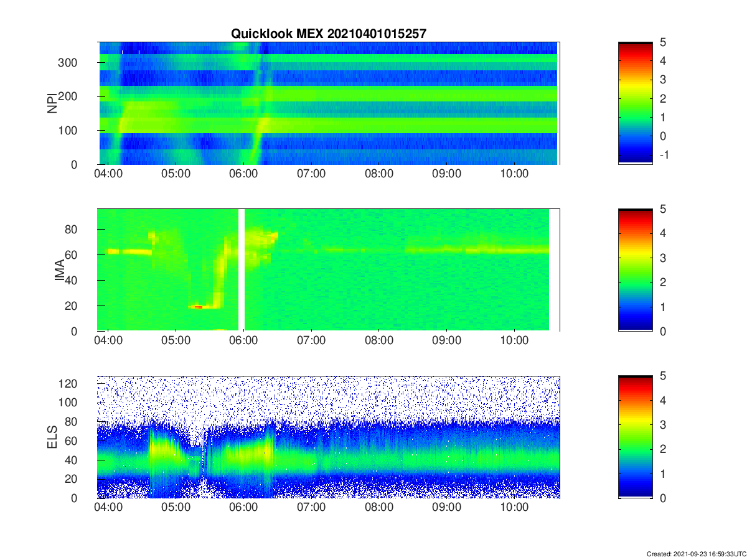
Task: Click the 05:00 label under IMA plot
Action: [x=176, y=342]
